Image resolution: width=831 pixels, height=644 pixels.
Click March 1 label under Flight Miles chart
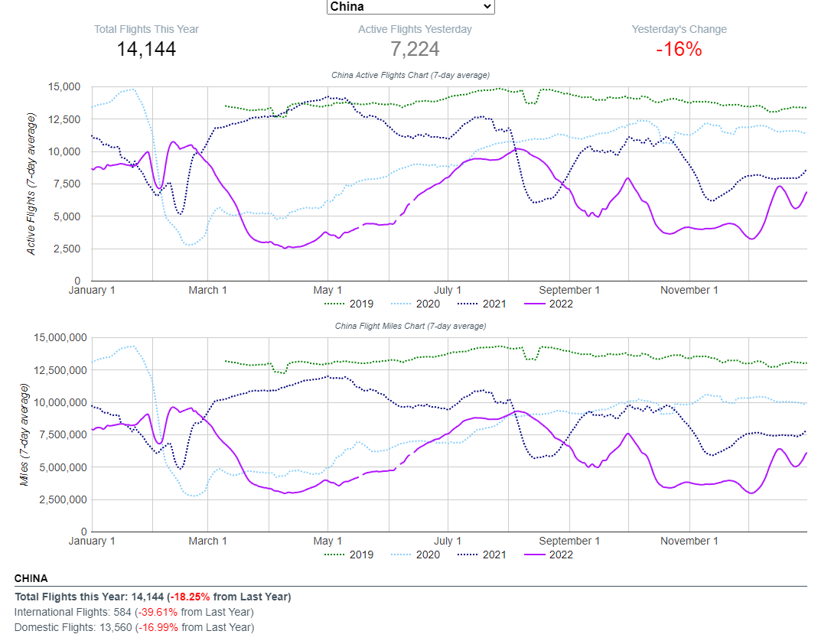click(208, 541)
